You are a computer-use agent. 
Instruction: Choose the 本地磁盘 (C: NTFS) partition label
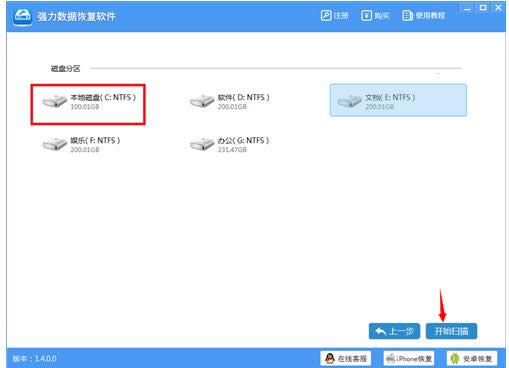pyautogui.click(x=103, y=97)
